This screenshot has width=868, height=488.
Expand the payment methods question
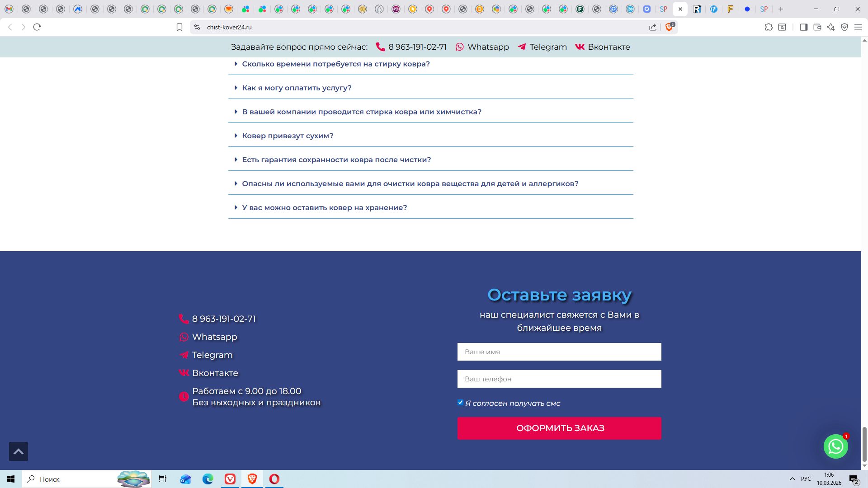pos(297,88)
